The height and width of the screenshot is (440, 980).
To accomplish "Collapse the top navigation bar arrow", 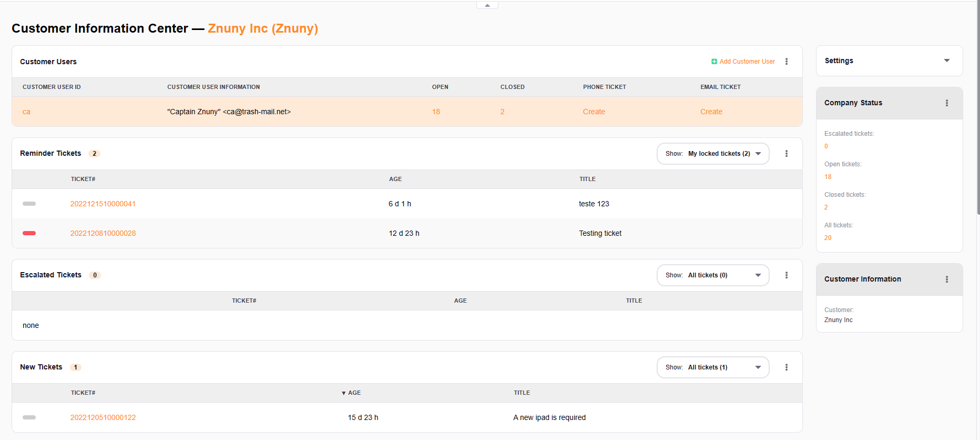I will click(x=487, y=5).
